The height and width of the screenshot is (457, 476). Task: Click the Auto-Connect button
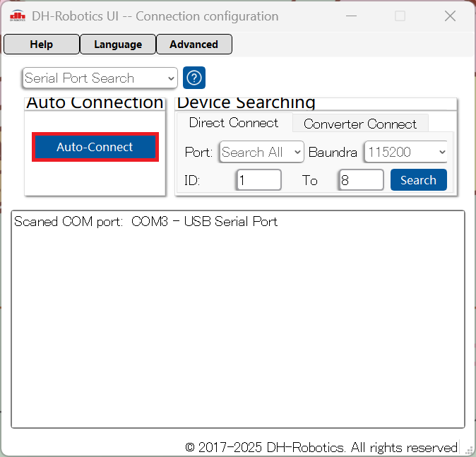coord(95,147)
